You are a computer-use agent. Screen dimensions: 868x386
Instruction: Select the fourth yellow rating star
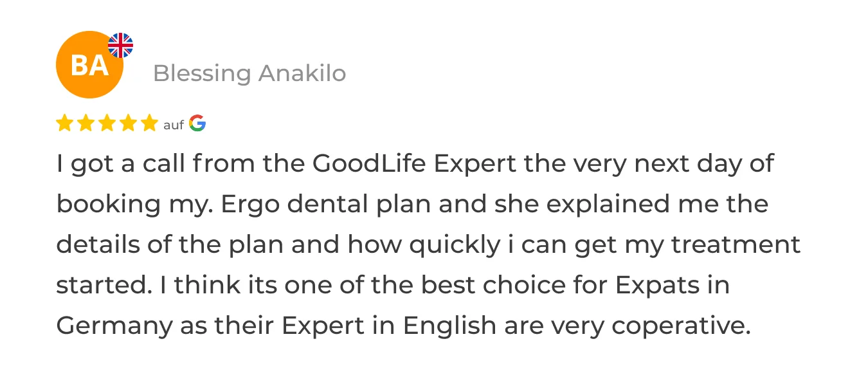(128, 123)
